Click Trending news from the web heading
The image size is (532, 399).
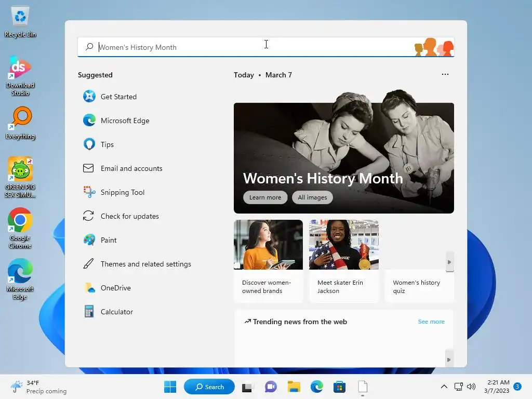[296, 322]
